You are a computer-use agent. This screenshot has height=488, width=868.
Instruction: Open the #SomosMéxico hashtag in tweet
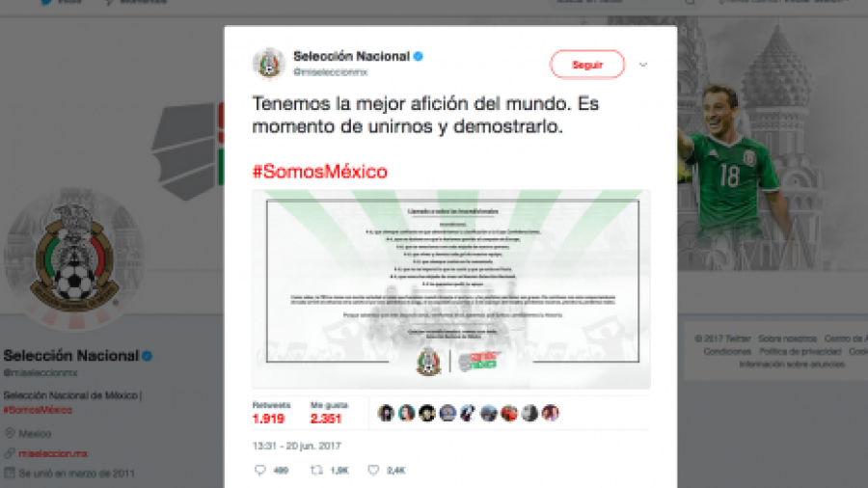click(319, 172)
